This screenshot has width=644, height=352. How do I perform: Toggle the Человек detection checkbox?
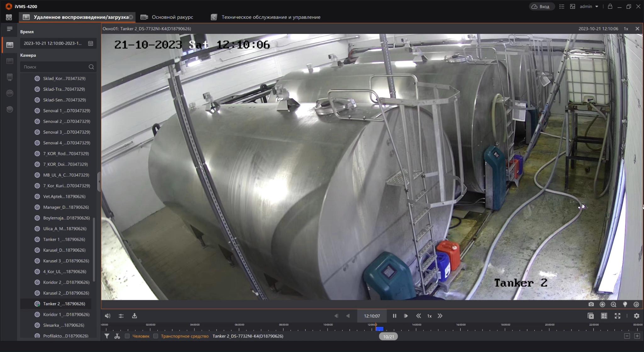point(127,336)
